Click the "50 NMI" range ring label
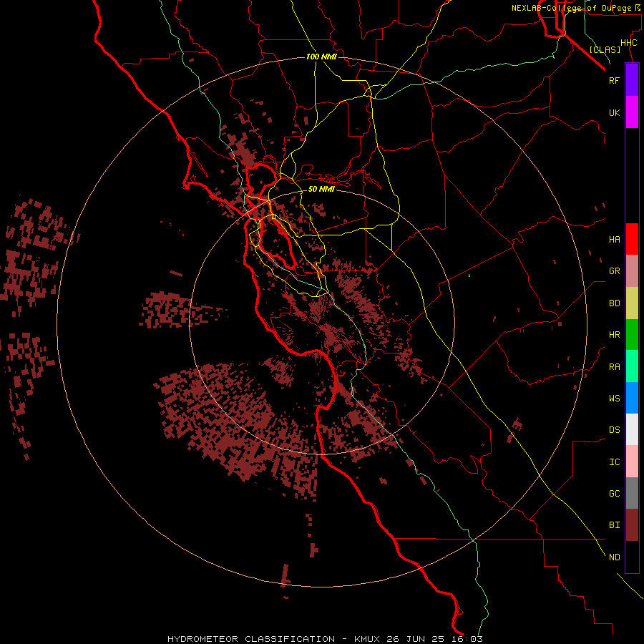Image resolution: width=644 pixels, height=644 pixels. point(321,189)
